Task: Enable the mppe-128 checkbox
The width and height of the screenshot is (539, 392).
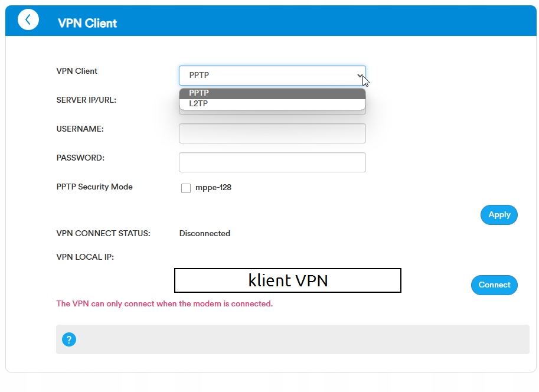Action: click(x=186, y=188)
